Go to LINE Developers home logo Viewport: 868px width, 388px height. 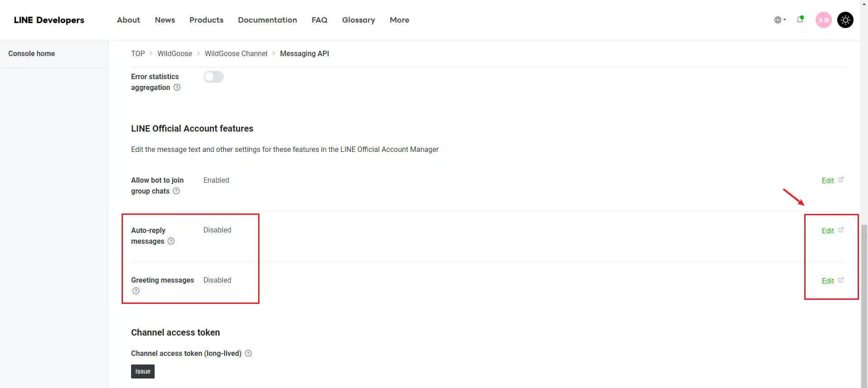pyautogui.click(x=49, y=20)
